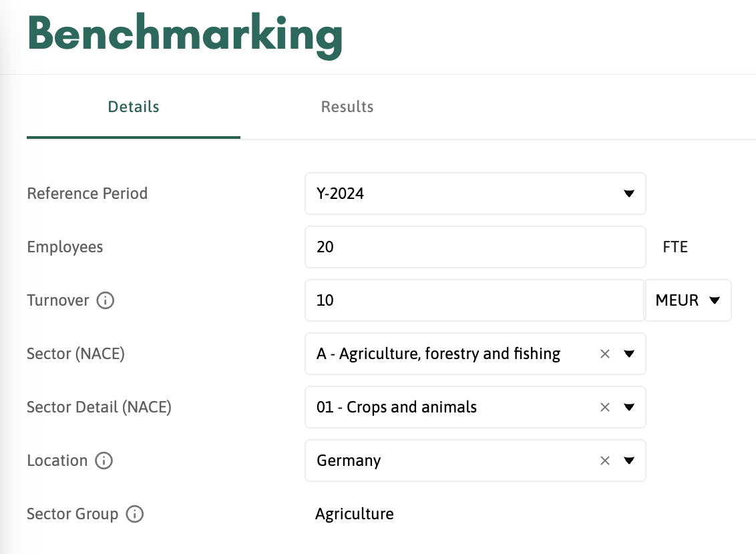Clear the Sector Detail selection
This screenshot has height=554, width=756.
point(605,407)
